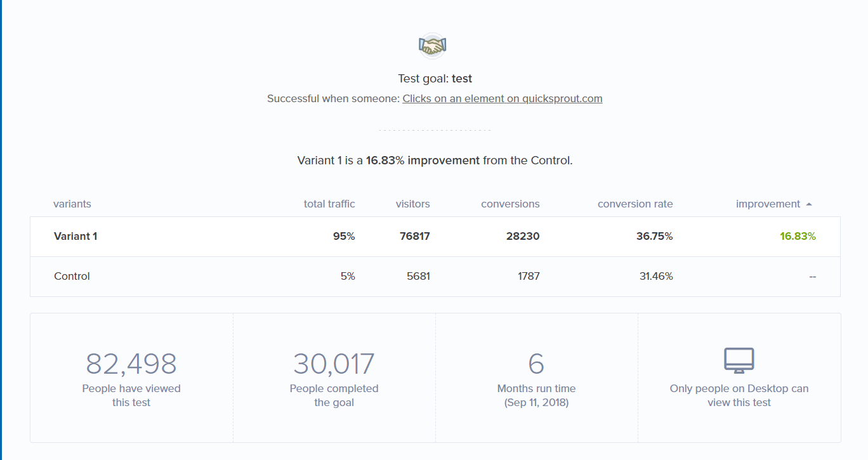Screen dimensions: 868x460
Task: Click the handshake test goal icon
Action: 433,46
